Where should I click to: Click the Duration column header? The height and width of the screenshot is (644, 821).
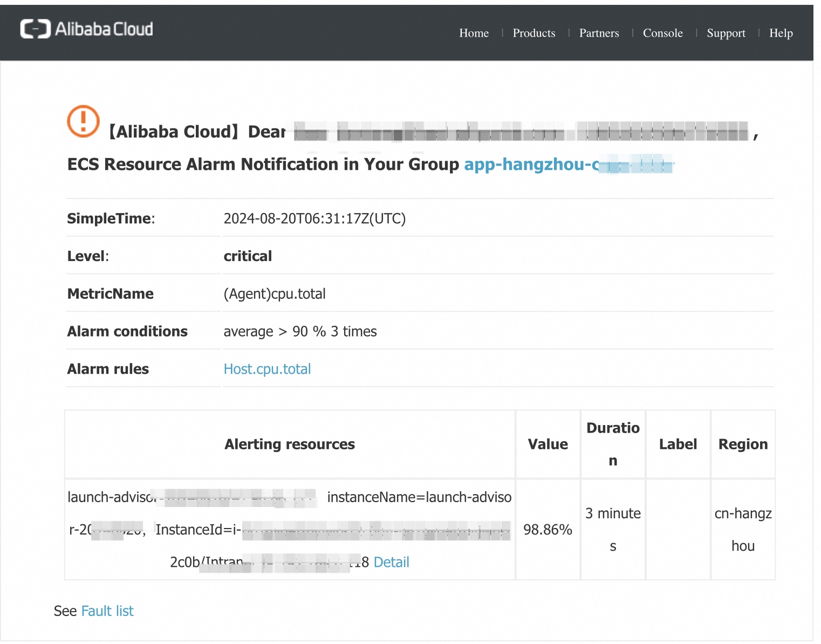click(x=613, y=444)
